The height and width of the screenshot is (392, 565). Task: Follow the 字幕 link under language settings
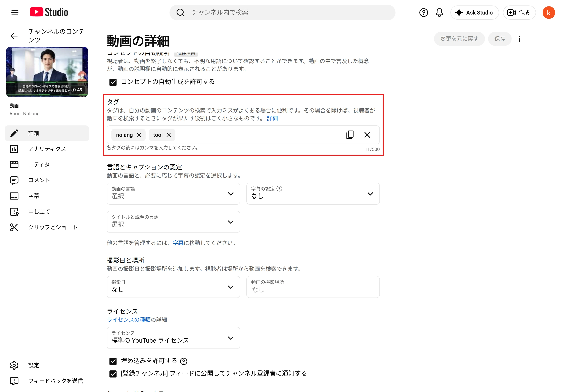pyautogui.click(x=178, y=243)
